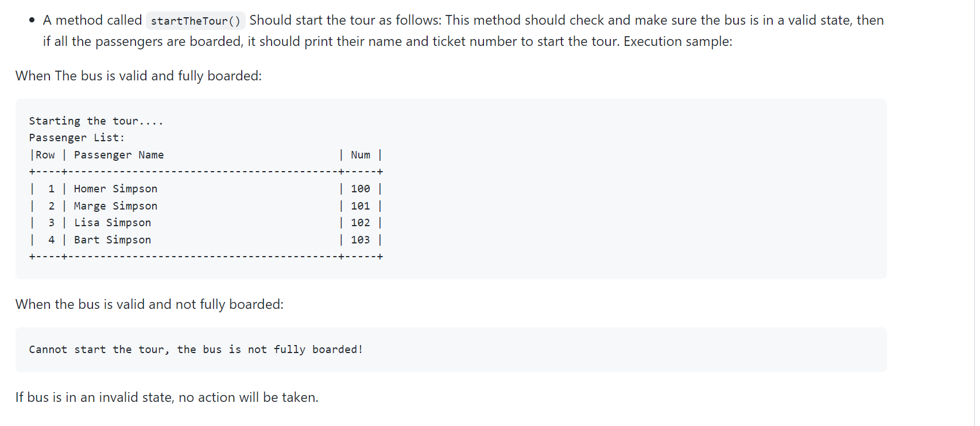Screen dimensions: 980x426
Task: Select the Lisa Simpson passenger name
Action: 113,223
